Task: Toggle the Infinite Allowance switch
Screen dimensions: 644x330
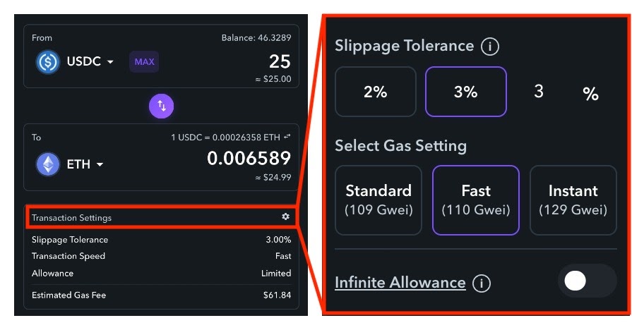Action: (588, 281)
